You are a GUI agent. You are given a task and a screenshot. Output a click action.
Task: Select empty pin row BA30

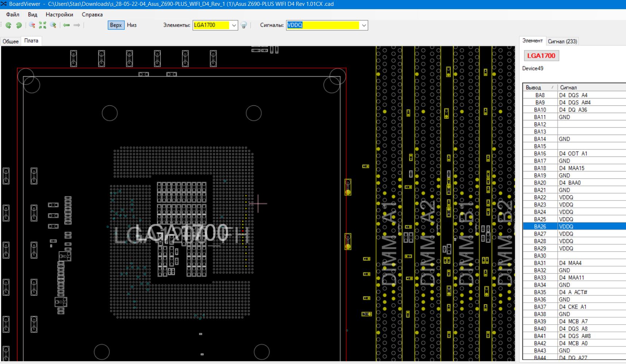(x=575, y=256)
